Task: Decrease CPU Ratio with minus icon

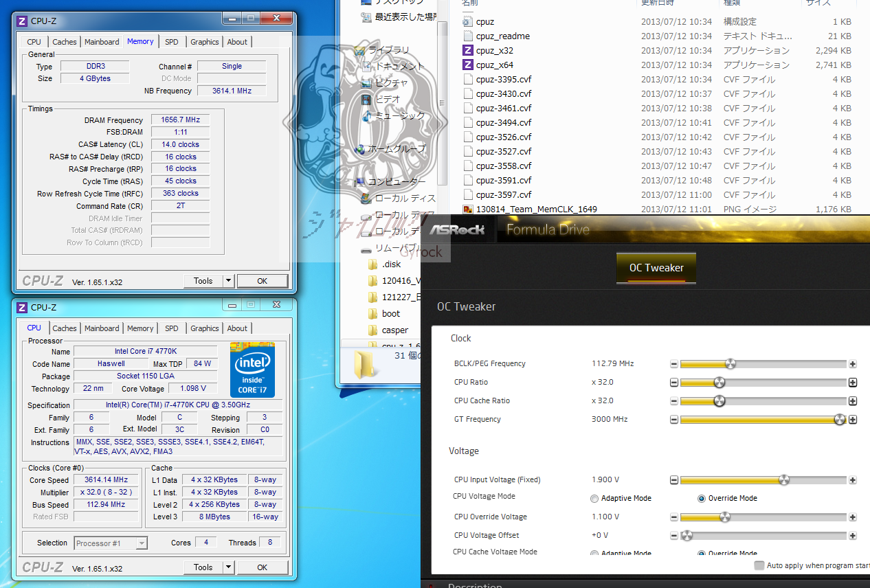Action: (674, 383)
